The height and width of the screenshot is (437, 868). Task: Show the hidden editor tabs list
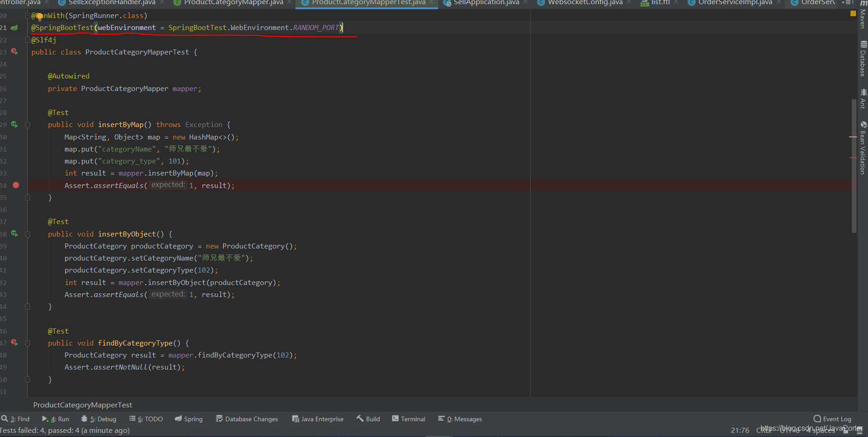point(849,3)
